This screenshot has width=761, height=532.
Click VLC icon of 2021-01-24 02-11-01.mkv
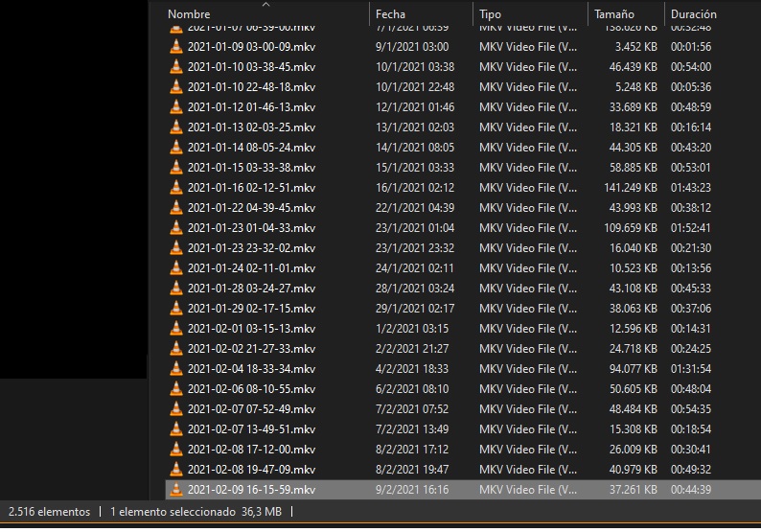tap(176, 268)
